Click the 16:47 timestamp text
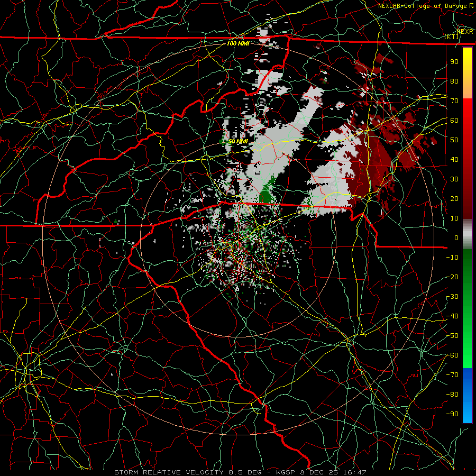This screenshot has width=476, height=476. pyautogui.click(x=355, y=472)
